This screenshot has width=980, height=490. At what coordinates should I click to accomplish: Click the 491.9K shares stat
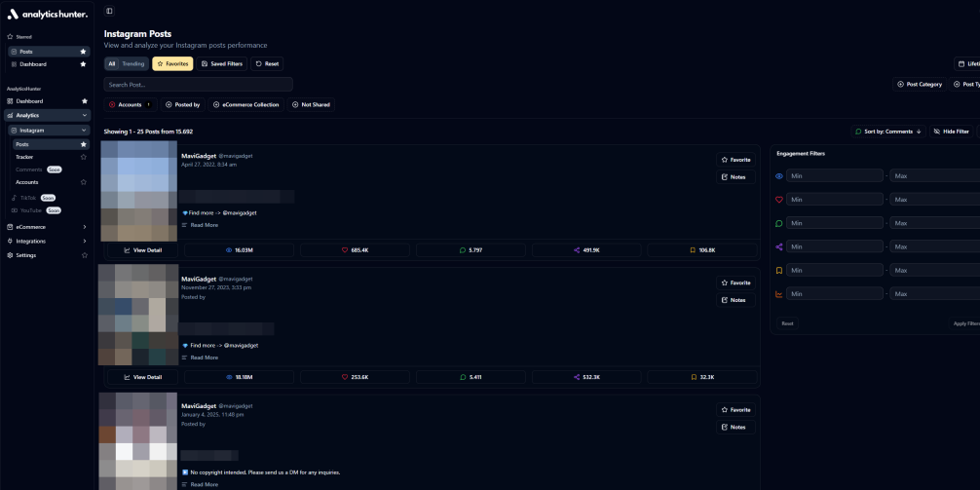[x=586, y=250]
